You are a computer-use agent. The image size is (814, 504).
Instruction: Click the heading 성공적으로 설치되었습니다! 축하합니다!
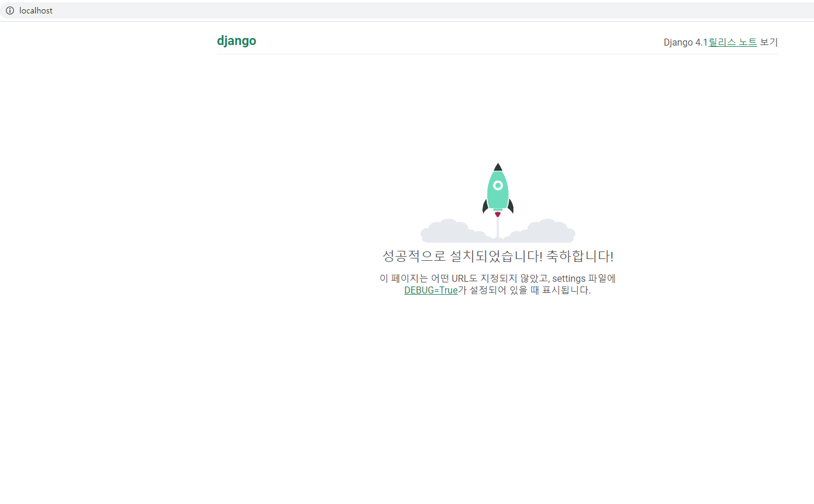pyautogui.click(x=498, y=256)
